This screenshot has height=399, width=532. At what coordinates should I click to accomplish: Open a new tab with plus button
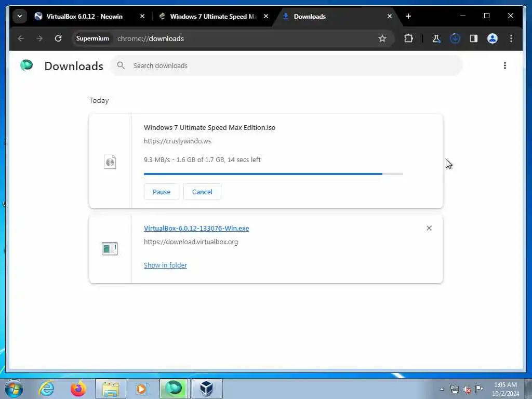click(408, 16)
